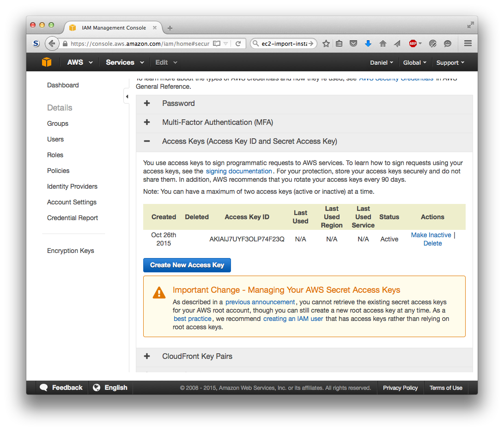Click the search go arrow in search box

(311, 43)
